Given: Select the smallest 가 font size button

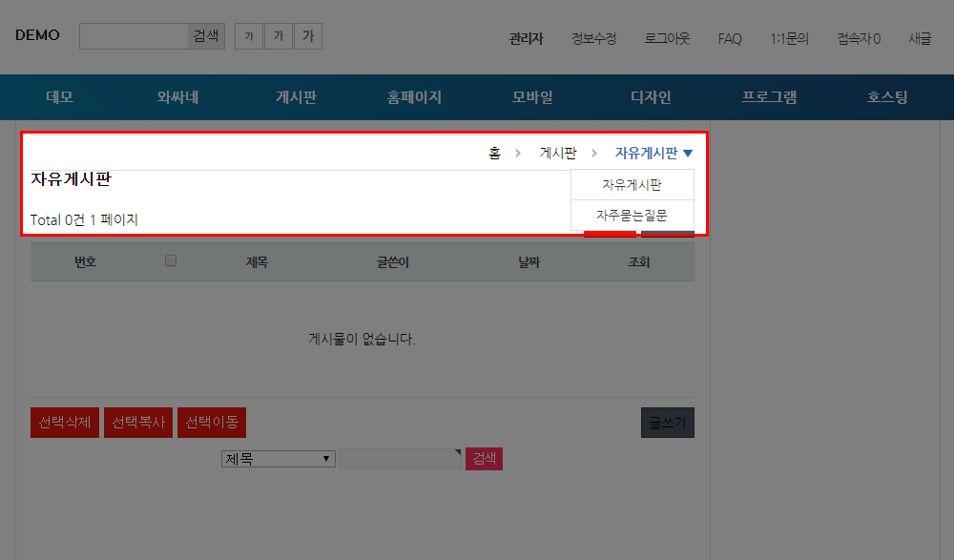Looking at the screenshot, I should (x=248, y=36).
